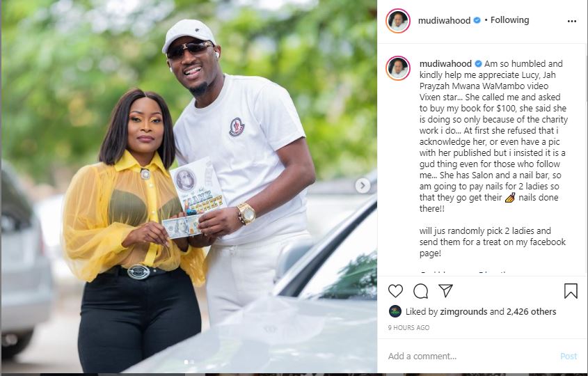This screenshot has width=588, height=376.
Task: Click the zimgrounds liker avatar
Action: [395, 311]
